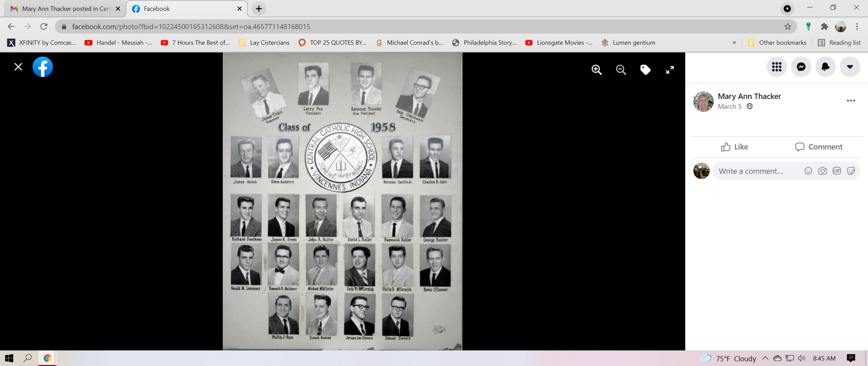Click the green key extension icon
Viewport: 868px width, 366px height.
click(x=808, y=26)
